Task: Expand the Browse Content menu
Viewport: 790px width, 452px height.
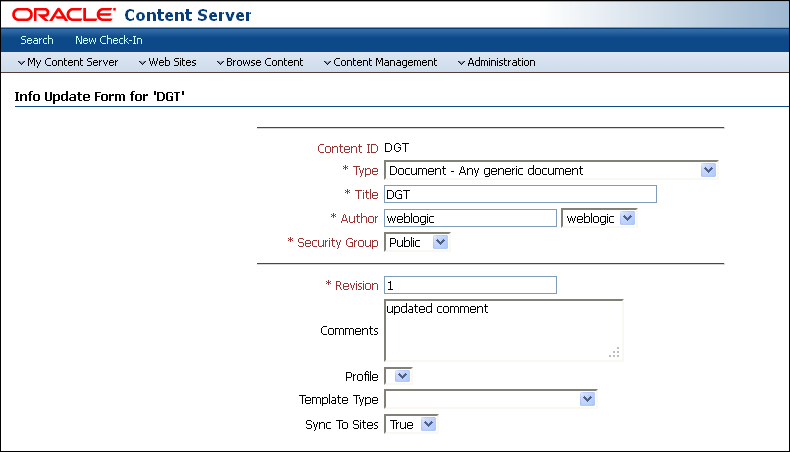Action: [260, 62]
